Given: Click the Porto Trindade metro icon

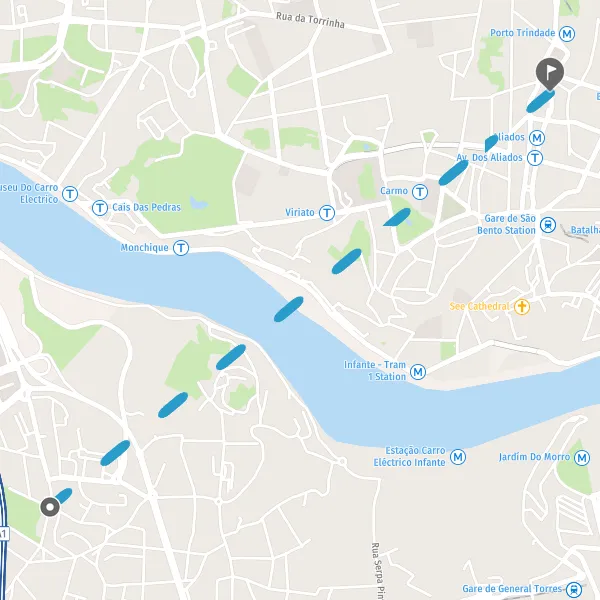Looking at the screenshot, I should tap(567, 34).
